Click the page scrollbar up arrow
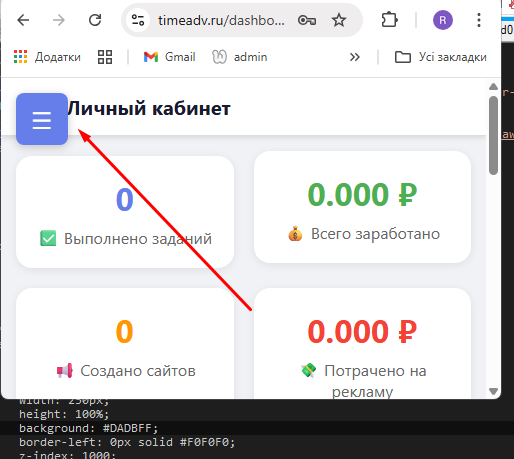Image resolution: width=514 pixels, height=459 pixels. pos(493,87)
